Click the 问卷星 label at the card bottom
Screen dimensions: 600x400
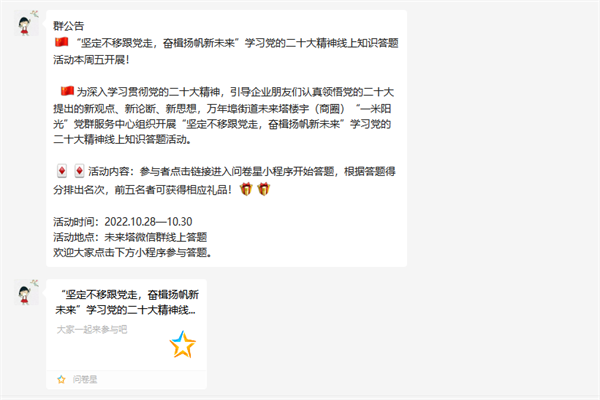(85, 379)
